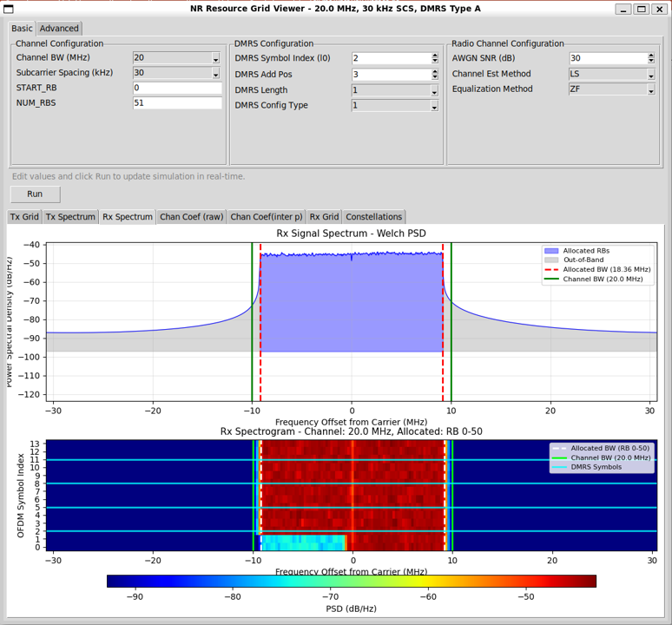
Task: Click the START_RB input field
Action: [177, 88]
